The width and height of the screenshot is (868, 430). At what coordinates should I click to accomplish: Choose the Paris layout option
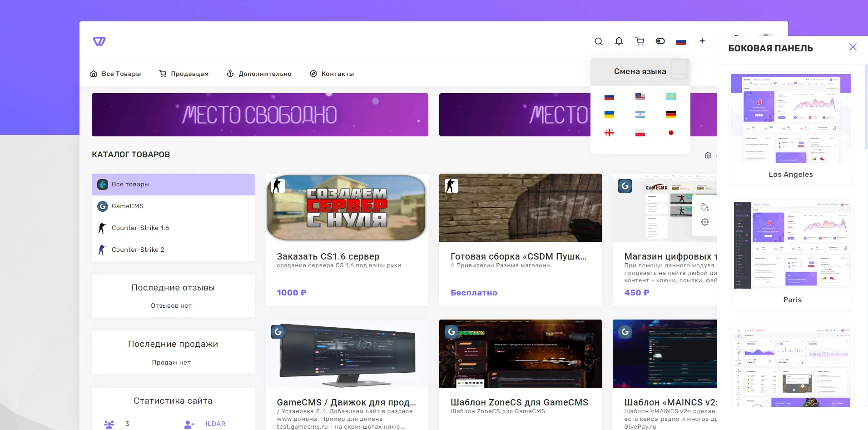[792, 245]
